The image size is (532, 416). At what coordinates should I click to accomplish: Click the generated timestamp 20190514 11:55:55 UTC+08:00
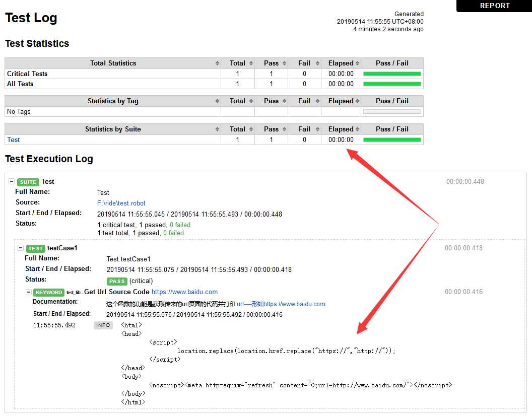click(380, 21)
